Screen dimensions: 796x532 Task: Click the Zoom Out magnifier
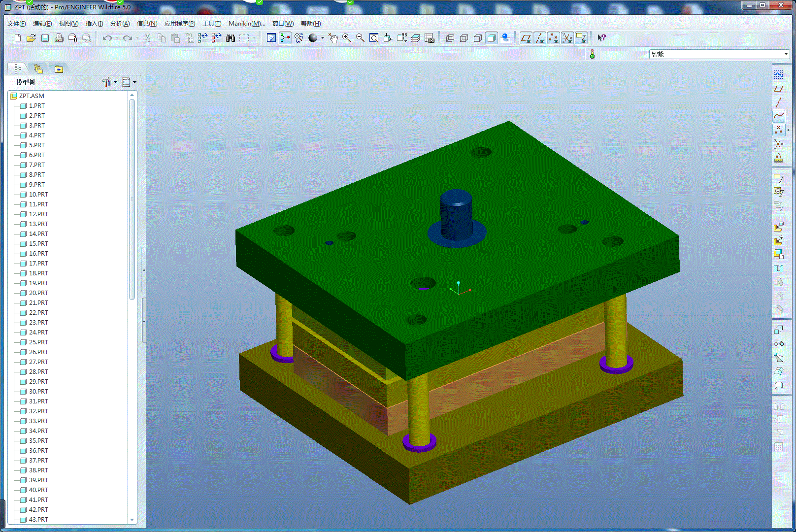pos(361,38)
